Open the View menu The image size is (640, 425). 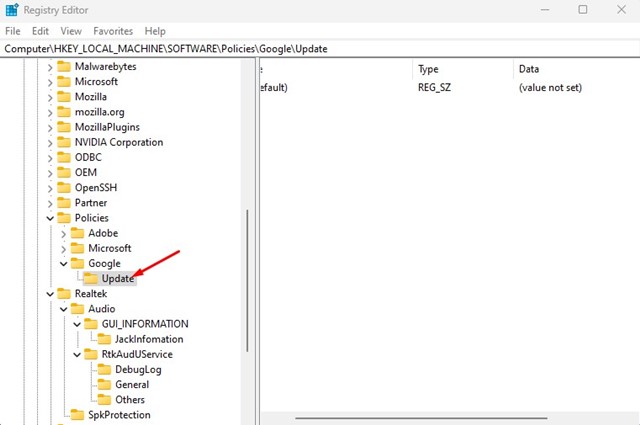point(71,31)
